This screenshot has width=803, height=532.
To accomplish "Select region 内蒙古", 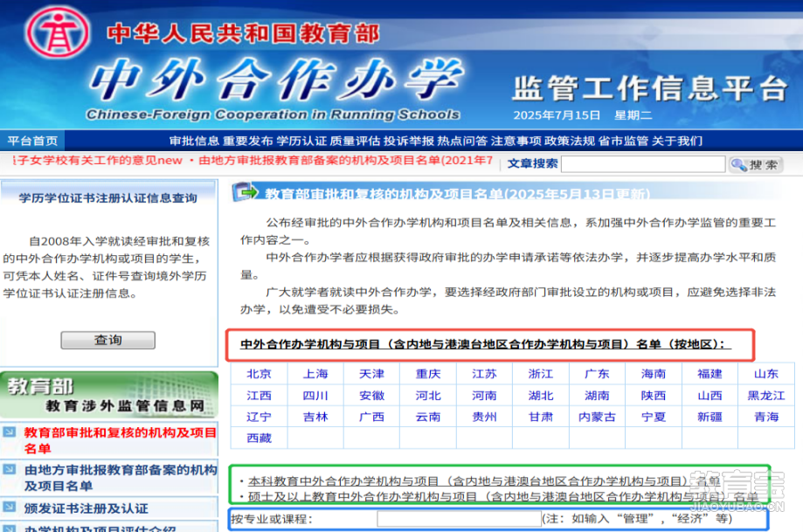I will pyautogui.click(x=597, y=417).
